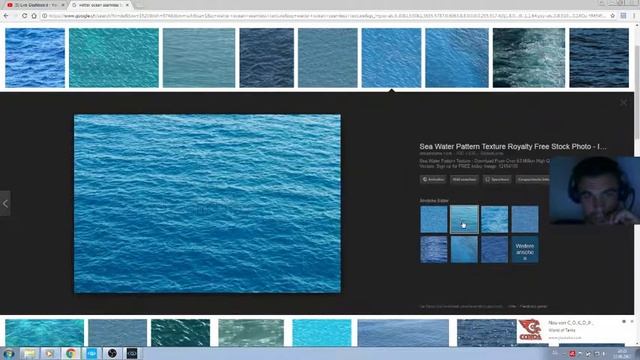Open the last top-row result, deep blue water
640x360 pixels.
click(599, 58)
